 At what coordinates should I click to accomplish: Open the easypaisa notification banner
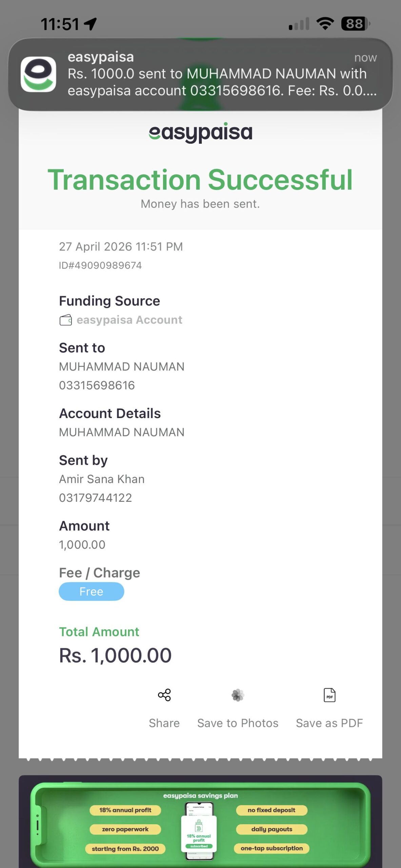(x=217, y=74)
